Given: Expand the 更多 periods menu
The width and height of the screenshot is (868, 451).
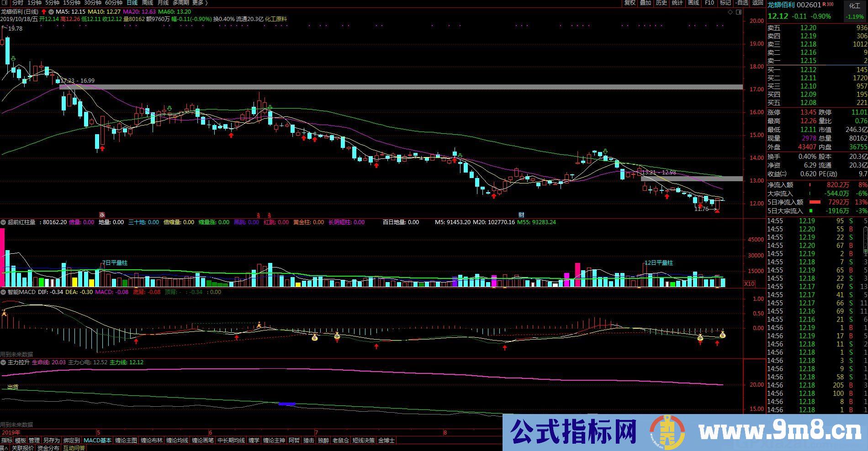Looking at the screenshot, I should (x=201, y=3).
